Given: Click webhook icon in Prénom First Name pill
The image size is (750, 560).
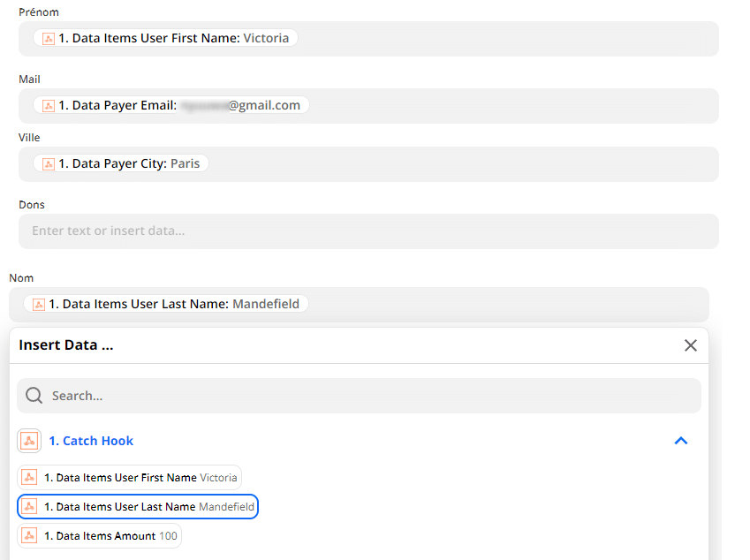Looking at the screenshot, I should coord(49,38).
